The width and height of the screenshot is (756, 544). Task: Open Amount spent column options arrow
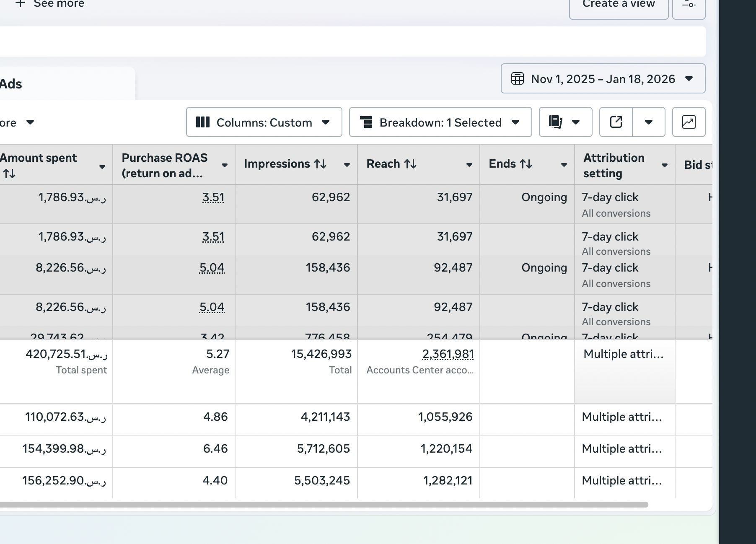click(x=102, y=167)
